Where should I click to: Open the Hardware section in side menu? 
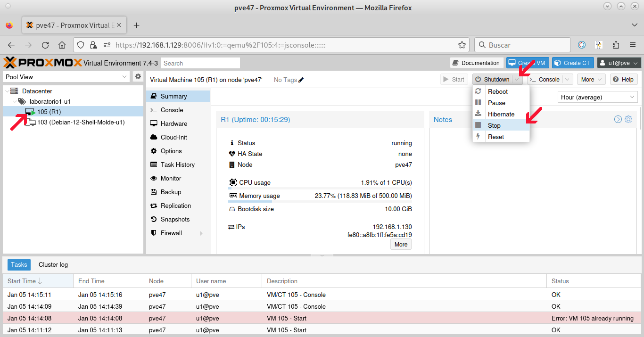pyautogui.click(x=178, y=123)
